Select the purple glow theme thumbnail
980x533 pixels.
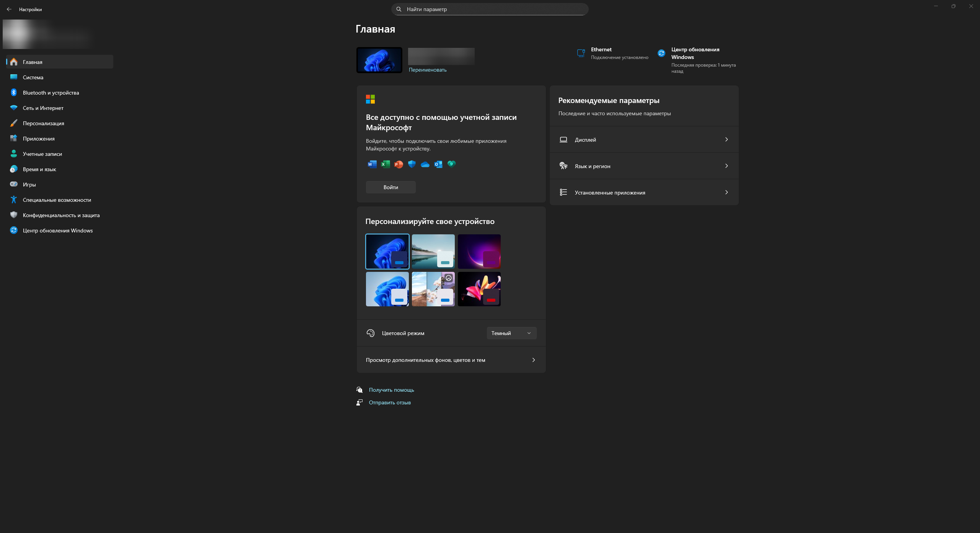[479, 251]
